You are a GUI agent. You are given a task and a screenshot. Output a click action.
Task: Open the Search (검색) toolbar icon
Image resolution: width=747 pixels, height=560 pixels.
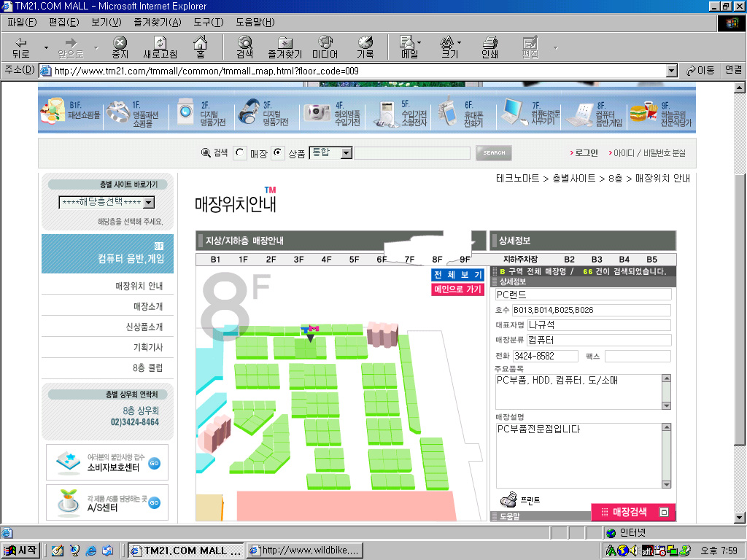[245, 47]
